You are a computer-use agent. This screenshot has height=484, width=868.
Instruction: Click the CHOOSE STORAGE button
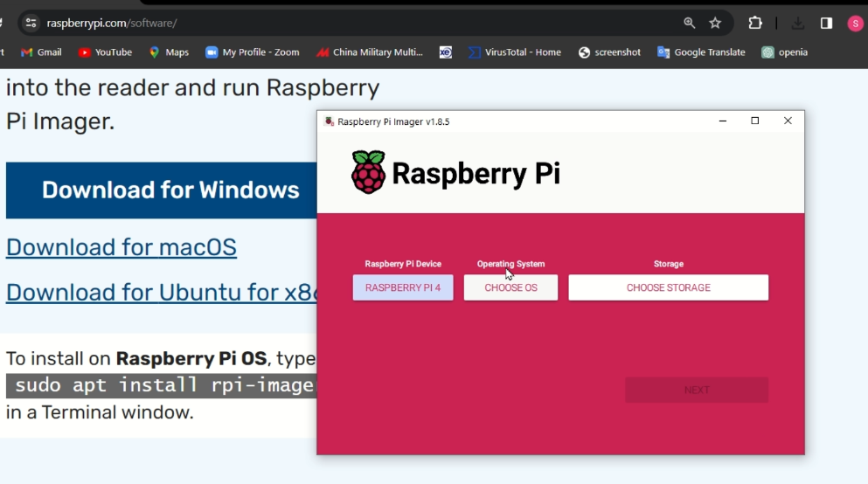[668, 287]
